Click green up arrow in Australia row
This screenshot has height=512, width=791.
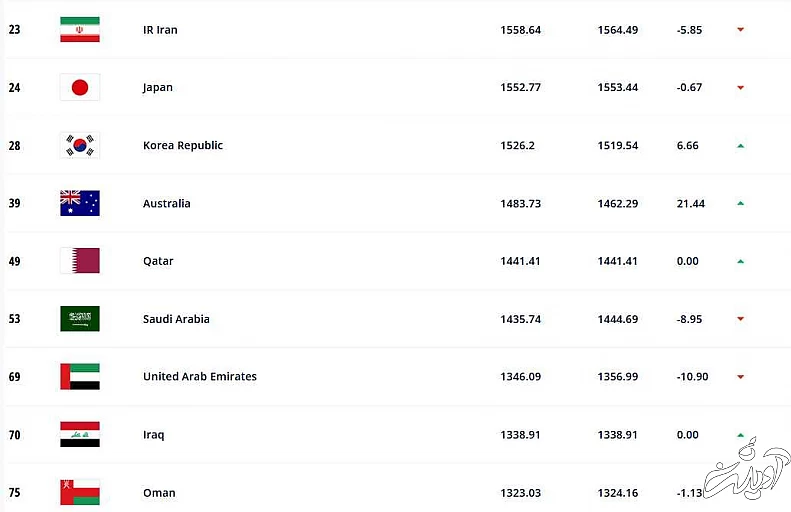pos(740,204)
